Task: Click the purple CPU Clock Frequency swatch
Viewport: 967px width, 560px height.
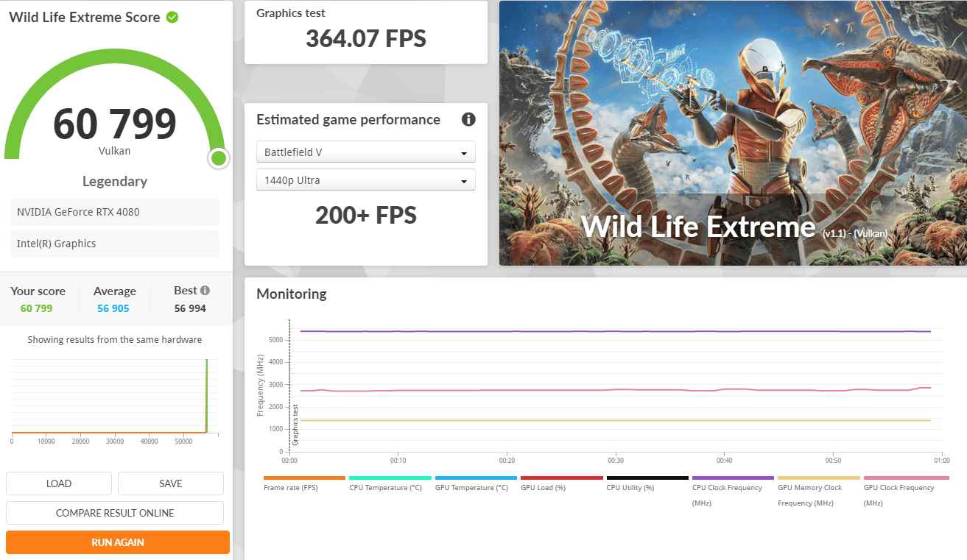Action: click(x=734, y=478)
